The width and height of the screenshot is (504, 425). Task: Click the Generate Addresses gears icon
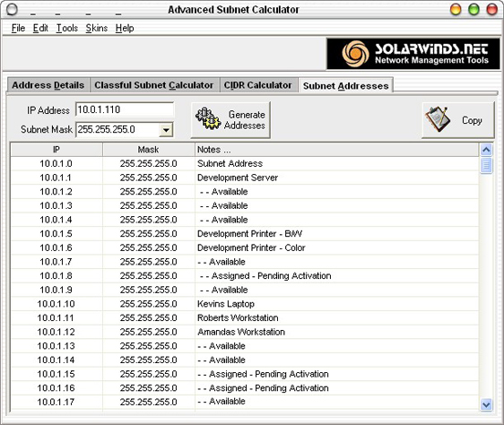(x=208, y=119)
